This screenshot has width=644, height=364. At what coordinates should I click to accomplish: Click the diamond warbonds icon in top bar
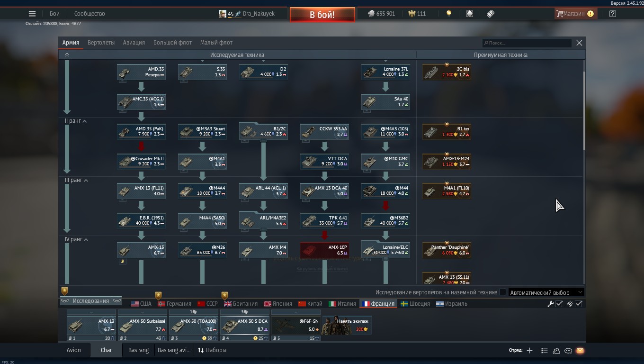[x=469, y=14]
